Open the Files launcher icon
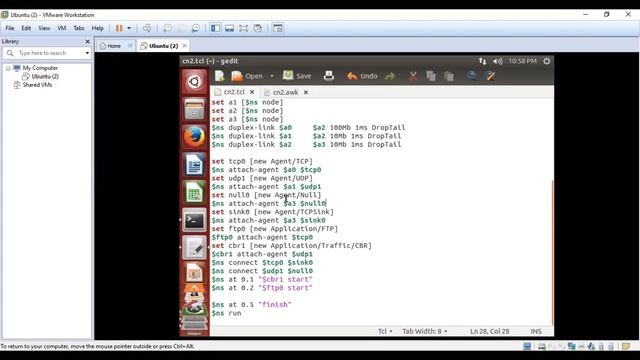 [x=194, y=109]
